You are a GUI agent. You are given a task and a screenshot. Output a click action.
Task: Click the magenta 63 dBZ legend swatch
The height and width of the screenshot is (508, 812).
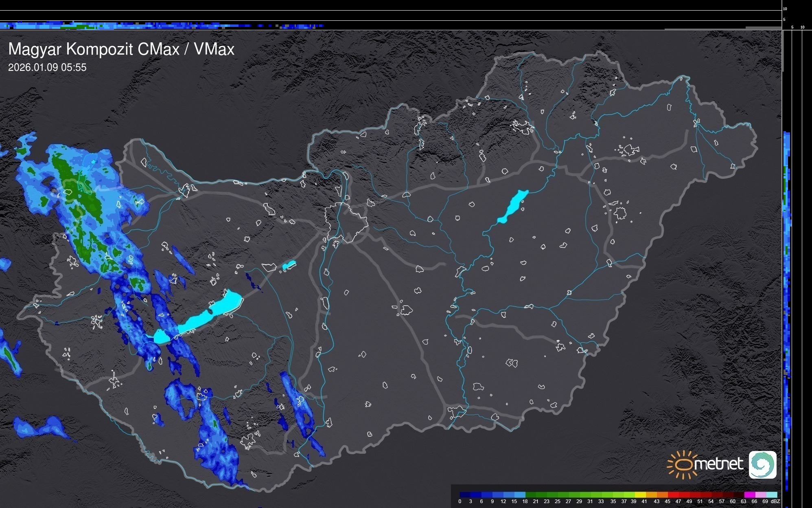tap(749, 495)
